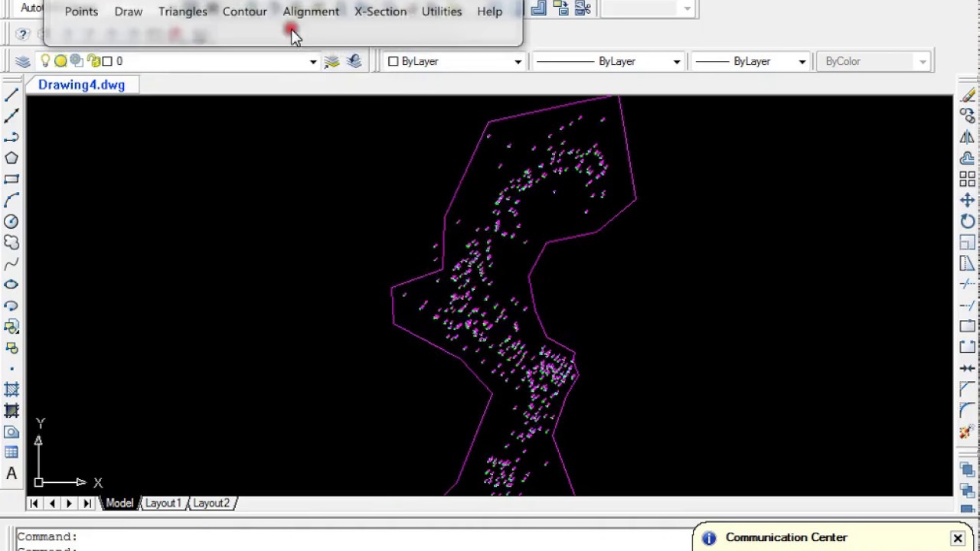Click in the Command line input

pos(352,537)
